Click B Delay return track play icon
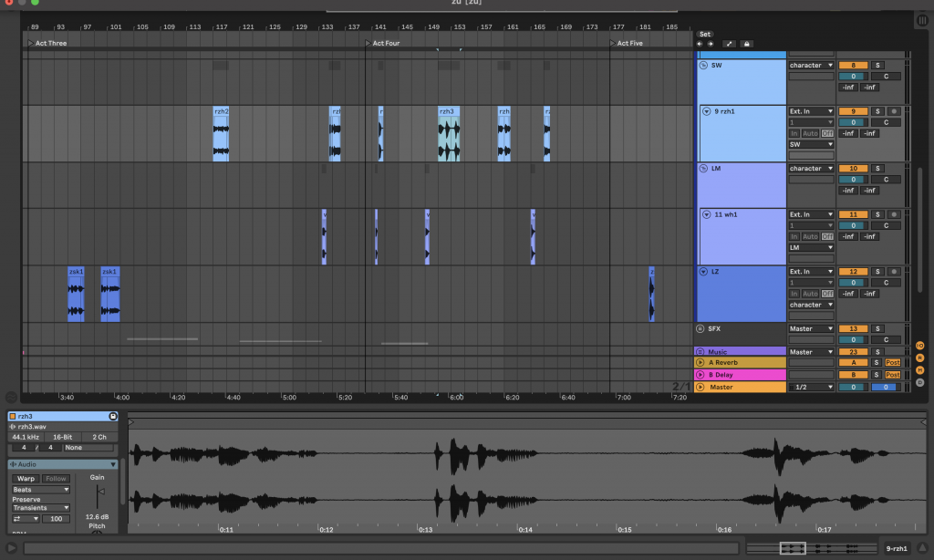Image resolution: width=934 pixels, height=560 pixels. (x=700, y=375)
